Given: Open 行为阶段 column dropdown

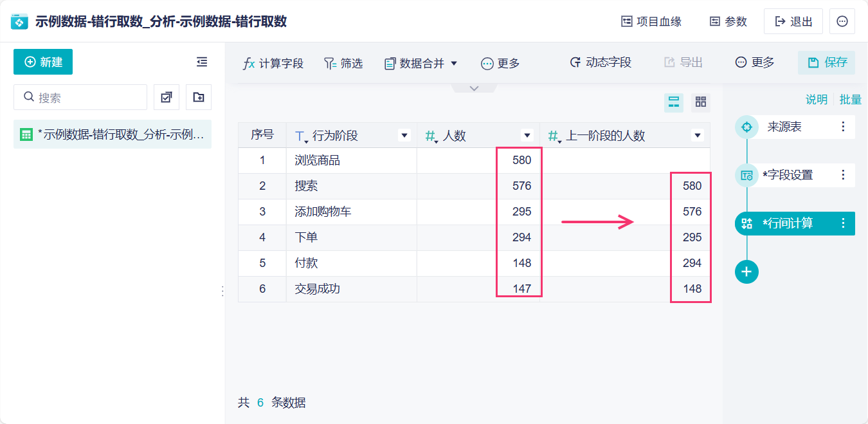Looking at the screenshot, I should (x=404, y=135).
